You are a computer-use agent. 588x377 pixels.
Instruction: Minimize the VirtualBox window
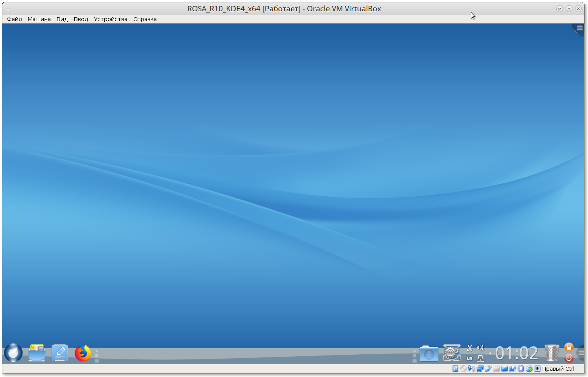(x=560, y=9)
